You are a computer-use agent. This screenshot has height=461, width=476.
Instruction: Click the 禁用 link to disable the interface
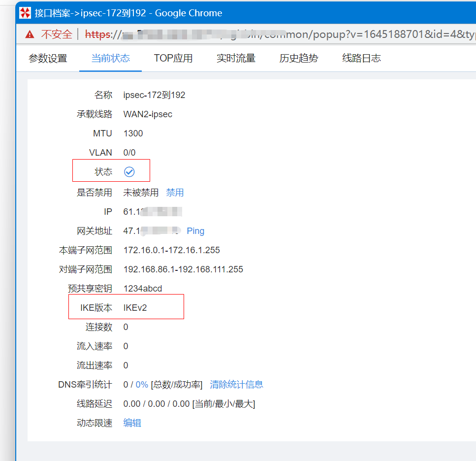click(175, 192)
